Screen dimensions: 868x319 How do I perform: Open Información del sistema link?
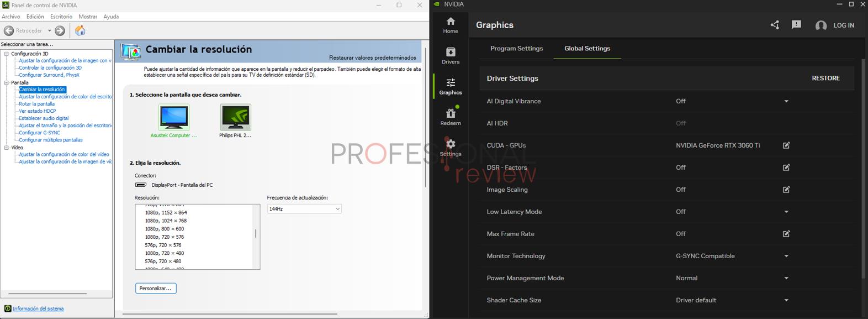click(38, 308)
